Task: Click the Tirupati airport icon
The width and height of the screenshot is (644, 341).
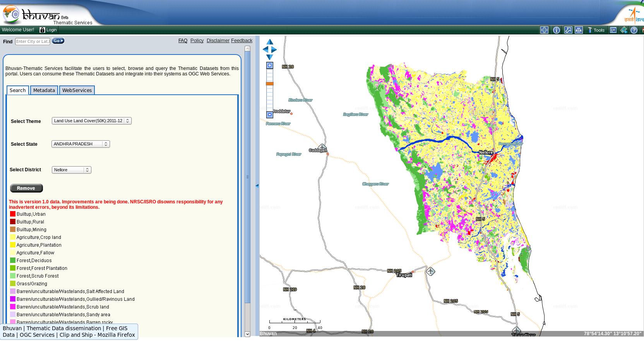Action: [430, 271]
